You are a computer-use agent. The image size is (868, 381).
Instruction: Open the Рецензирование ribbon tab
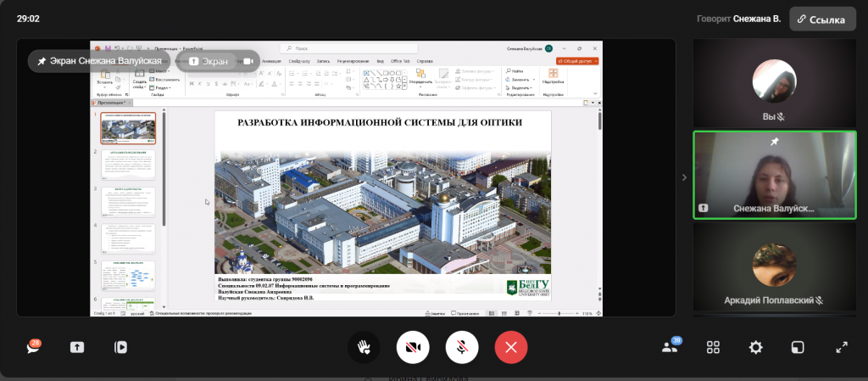pyautogui.click(x=353, y=61)
